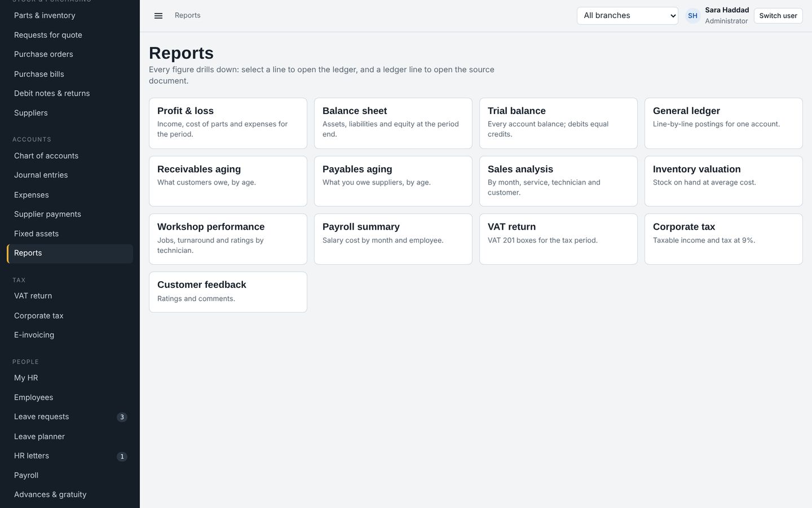The height and width of the screenshot is (508, 812).
Task: Open Corporate tax in the sidebar
Action: pyautogui.click(x=70, y=316)
